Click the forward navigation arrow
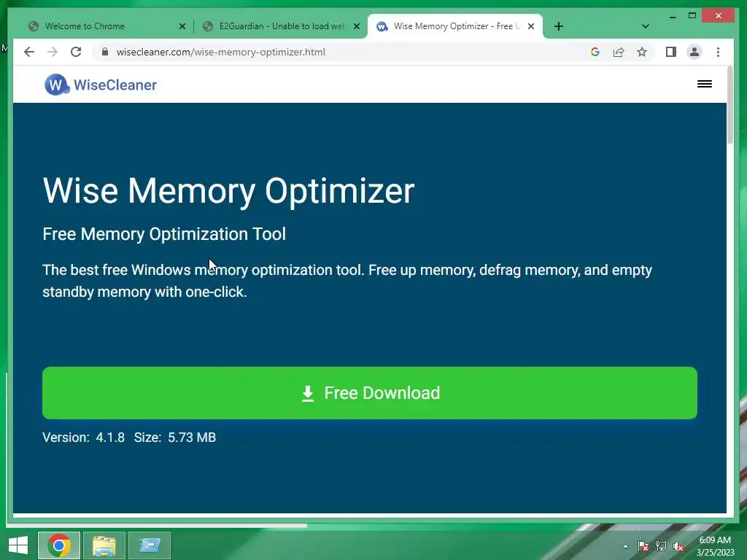The image size is (747, 560). coord(53,52)
